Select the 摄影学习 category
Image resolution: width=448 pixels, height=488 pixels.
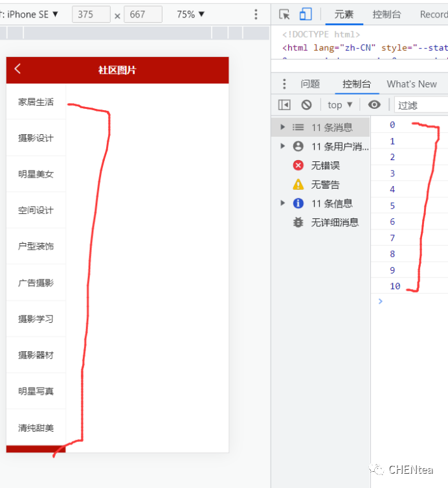[x=36, y=319]
